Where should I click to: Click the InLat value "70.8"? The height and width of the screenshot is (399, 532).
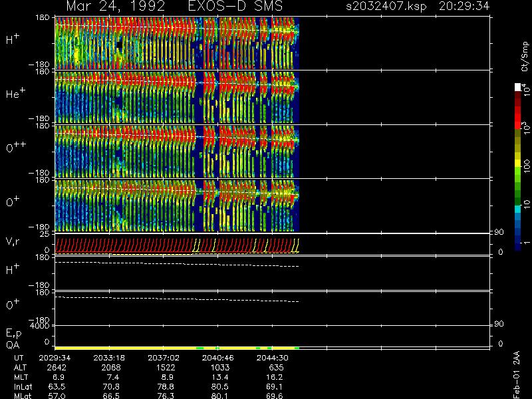pos(111,386)
